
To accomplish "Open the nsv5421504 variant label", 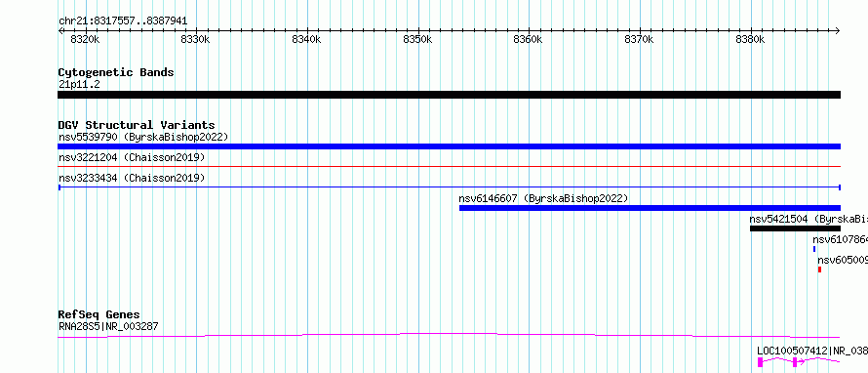I will coord(809,219).
